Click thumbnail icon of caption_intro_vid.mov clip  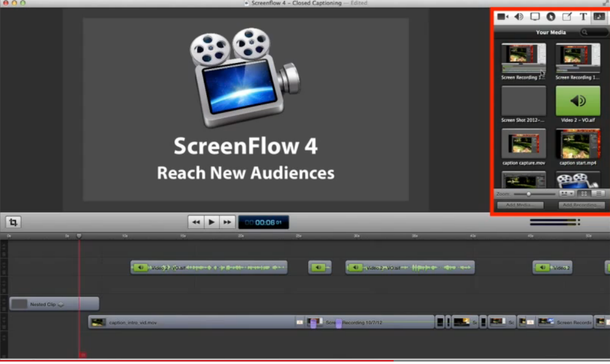tap(99, 322)
